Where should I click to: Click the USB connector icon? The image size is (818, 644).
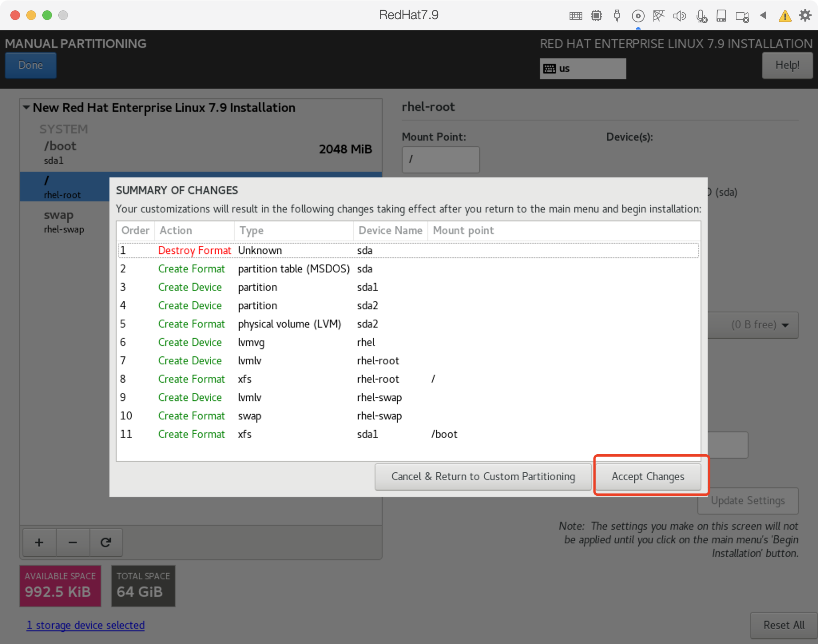[617, 16]
